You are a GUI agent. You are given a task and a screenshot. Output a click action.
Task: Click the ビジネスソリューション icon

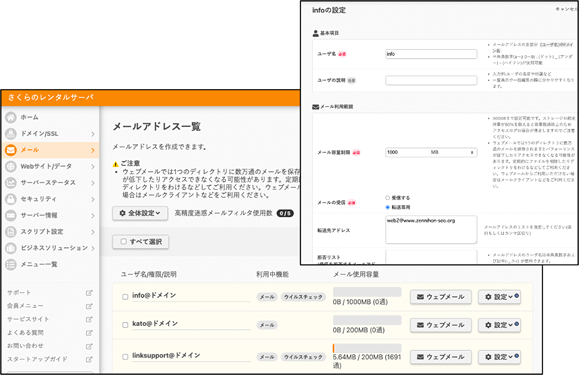coord(11,248)
